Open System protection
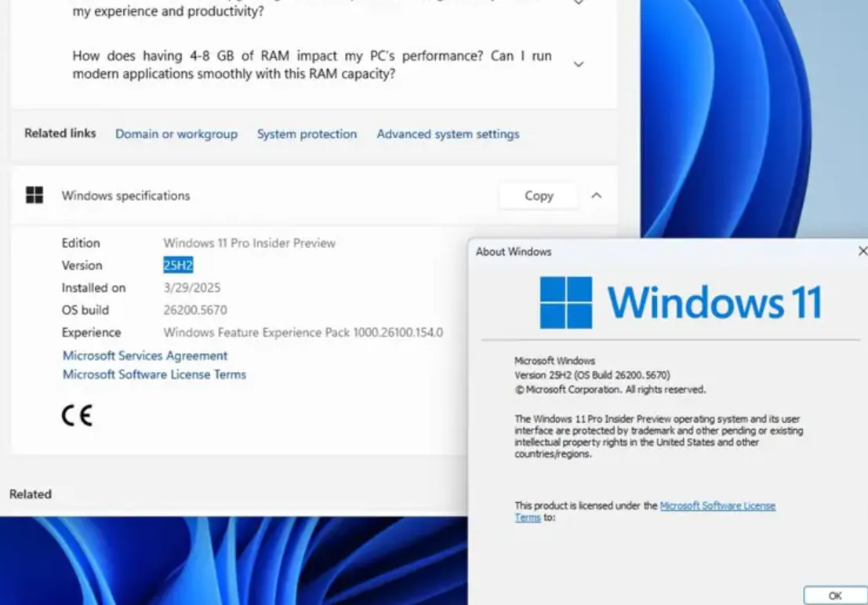 pyautogui.click(x=307, y=133)
